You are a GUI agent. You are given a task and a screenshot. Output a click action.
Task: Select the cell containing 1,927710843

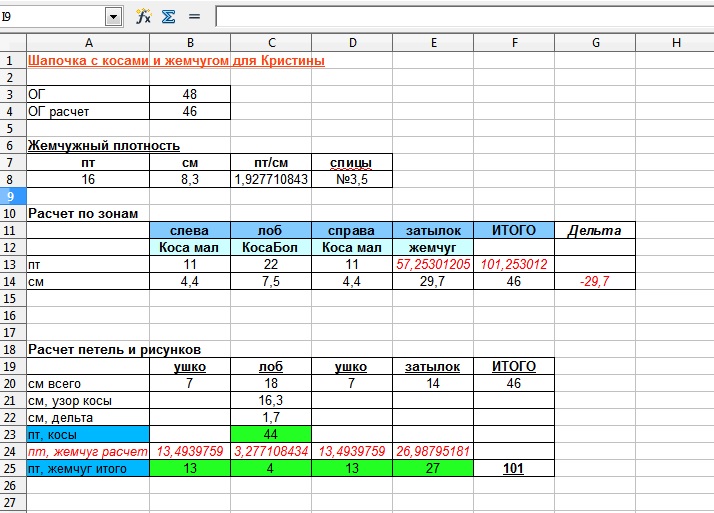pyautogui.click(x=270, y=179)
